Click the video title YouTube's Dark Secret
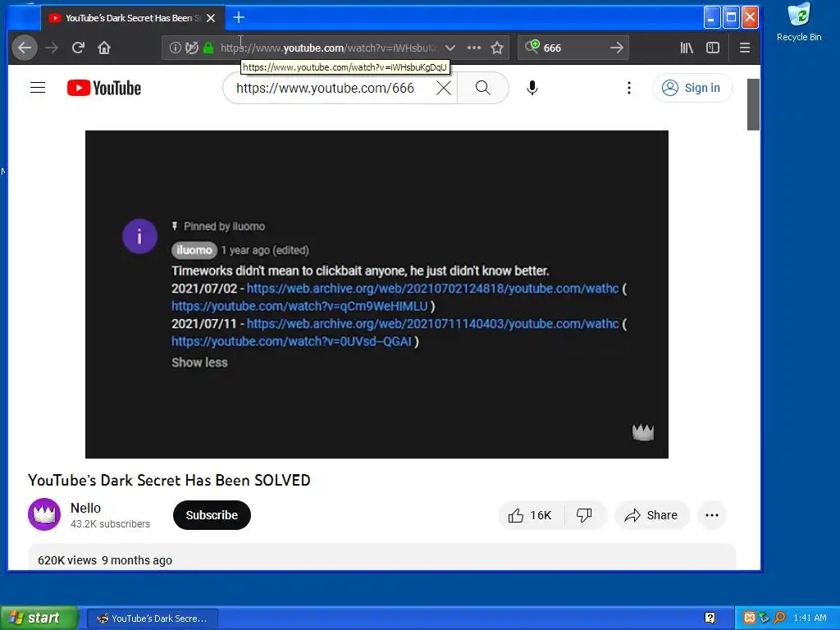Viewport: 840px width, 630px height. tap(169, 480)
